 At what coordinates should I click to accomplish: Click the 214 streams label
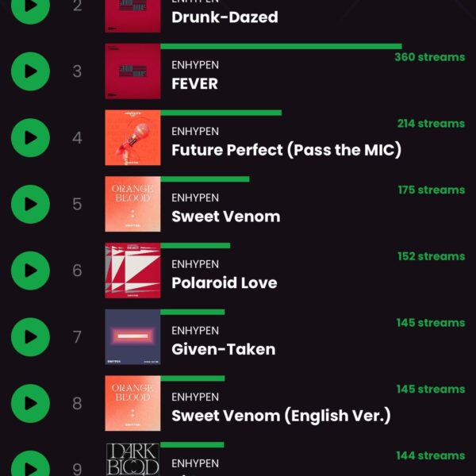tap(431, 124)
